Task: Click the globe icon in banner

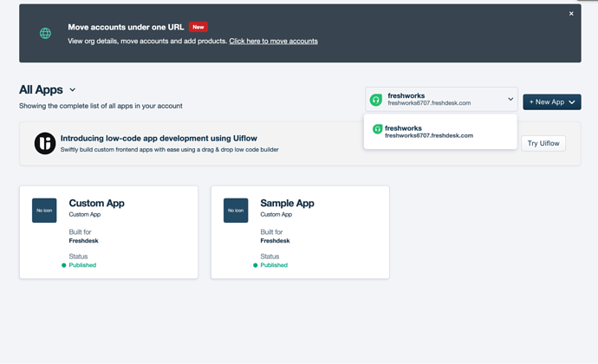Action: pyautogui.click(x=45, y=33)
